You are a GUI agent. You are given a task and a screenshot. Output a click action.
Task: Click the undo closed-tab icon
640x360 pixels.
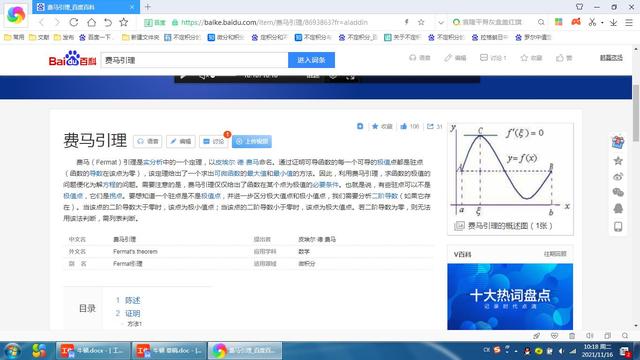pos(108,22)
